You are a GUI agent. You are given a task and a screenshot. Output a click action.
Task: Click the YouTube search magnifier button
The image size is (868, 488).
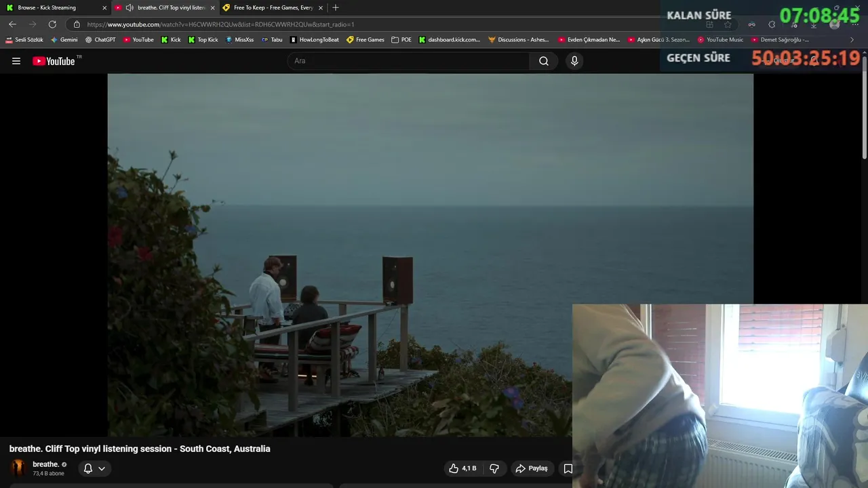click(x=544, y=61)
